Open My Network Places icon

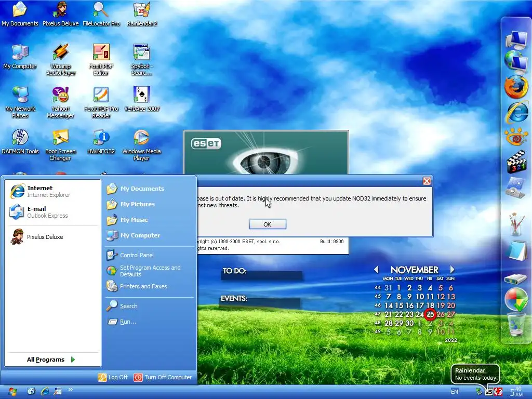[20, 102]
